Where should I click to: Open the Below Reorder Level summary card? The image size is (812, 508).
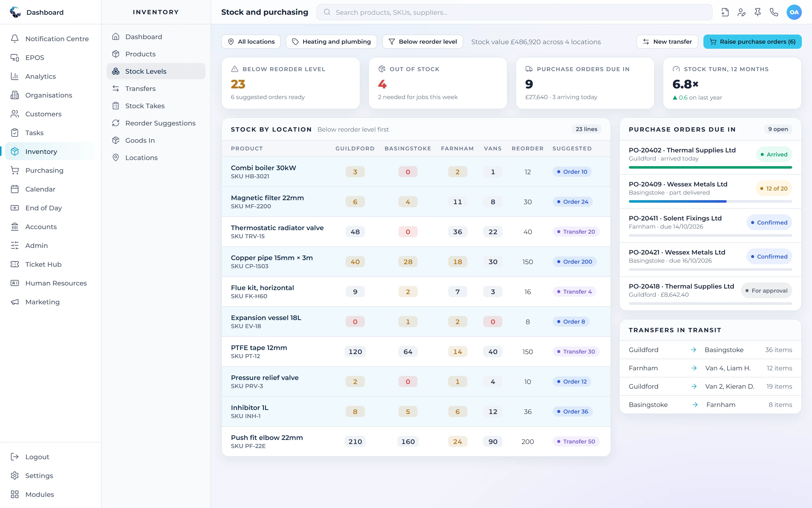coord(291,83)
